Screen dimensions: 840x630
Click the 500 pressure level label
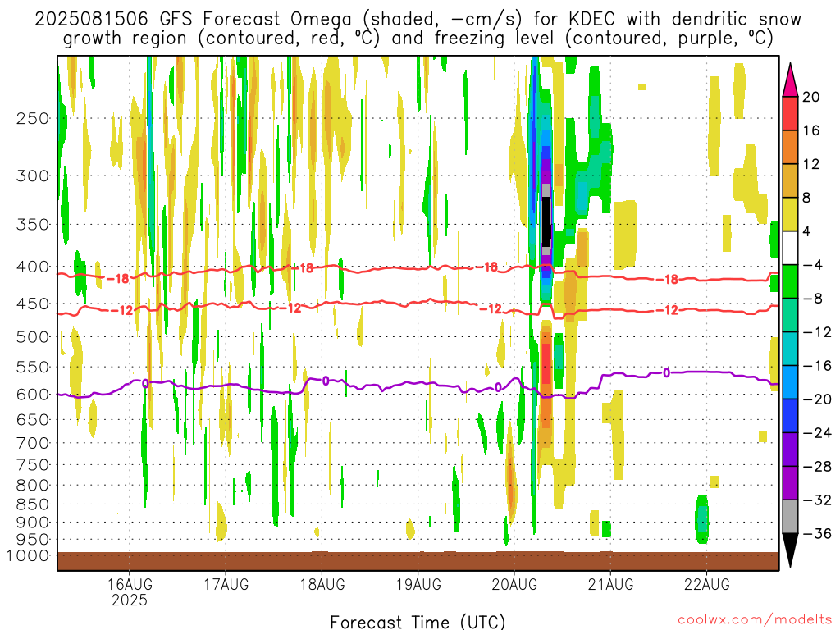33,337
